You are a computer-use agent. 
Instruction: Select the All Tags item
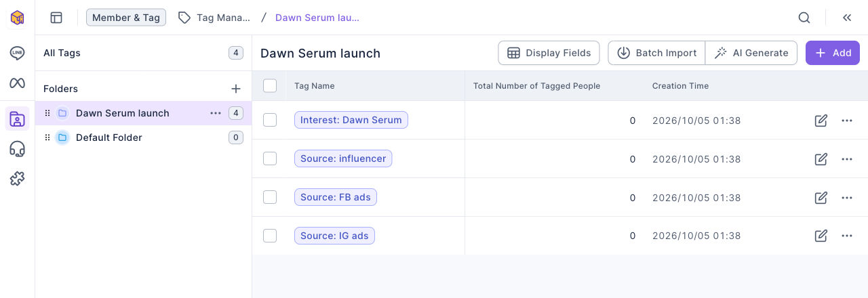[x=143, y=53]
